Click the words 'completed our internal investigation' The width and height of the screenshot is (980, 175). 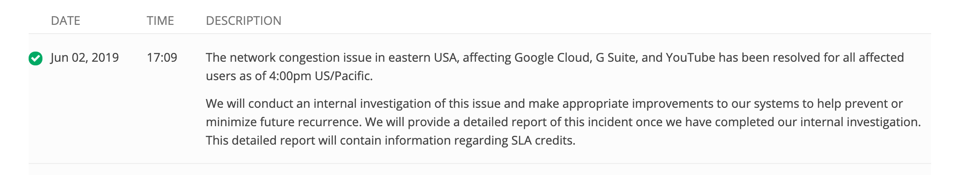(817, 122)
